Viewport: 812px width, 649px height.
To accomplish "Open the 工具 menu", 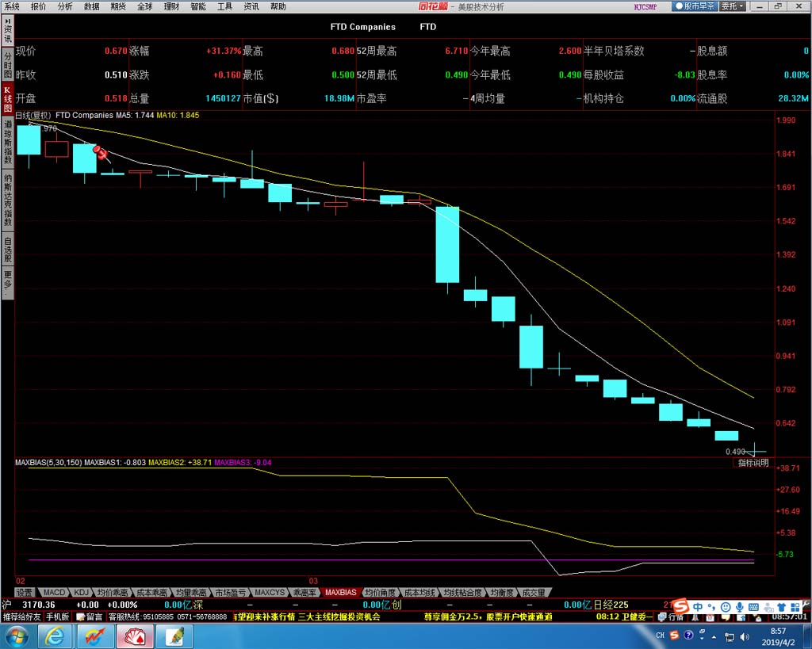I will [224, 6].
